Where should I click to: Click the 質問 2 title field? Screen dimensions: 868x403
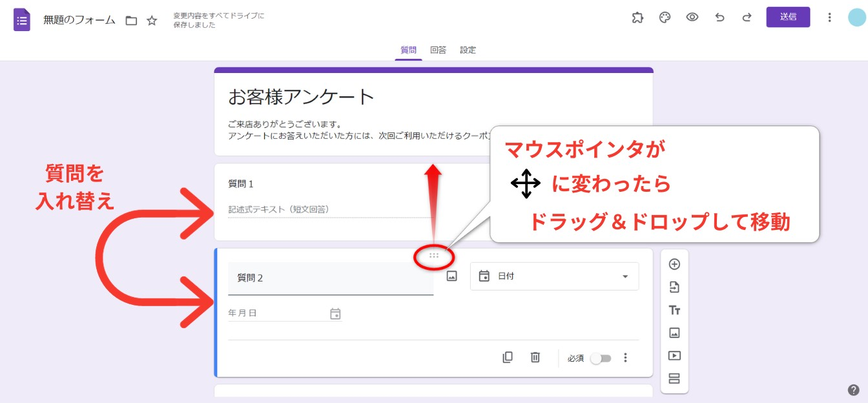tap(330, 278)
